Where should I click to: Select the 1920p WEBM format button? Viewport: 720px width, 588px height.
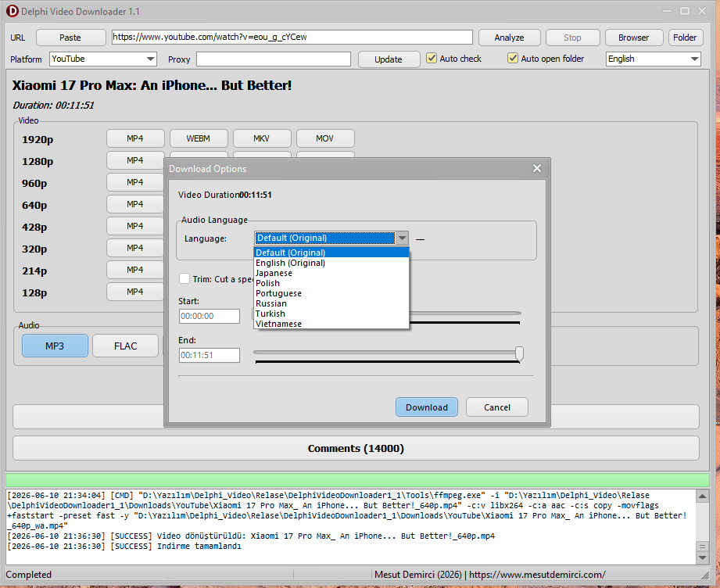pos(199,138)
